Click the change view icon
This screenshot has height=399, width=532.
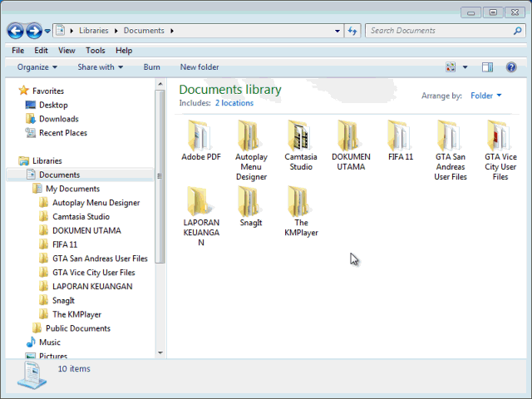pos(451,66)
